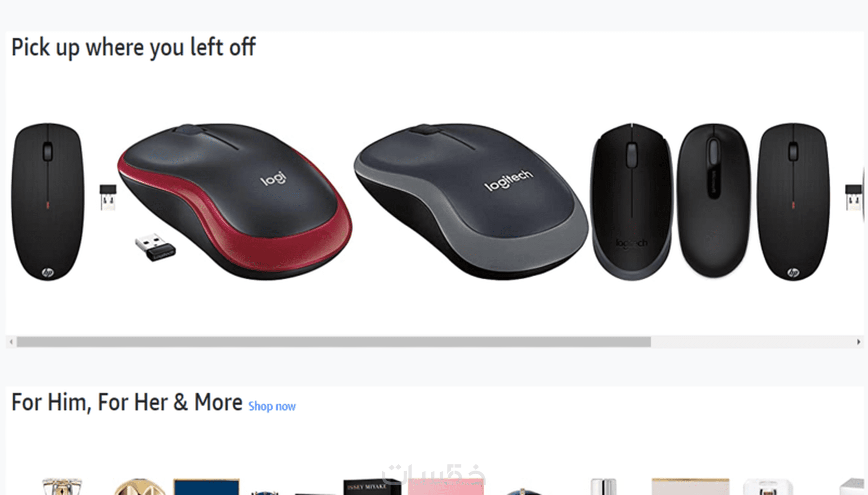Click the horizontal scrollbar thumb

click(333, 342)
